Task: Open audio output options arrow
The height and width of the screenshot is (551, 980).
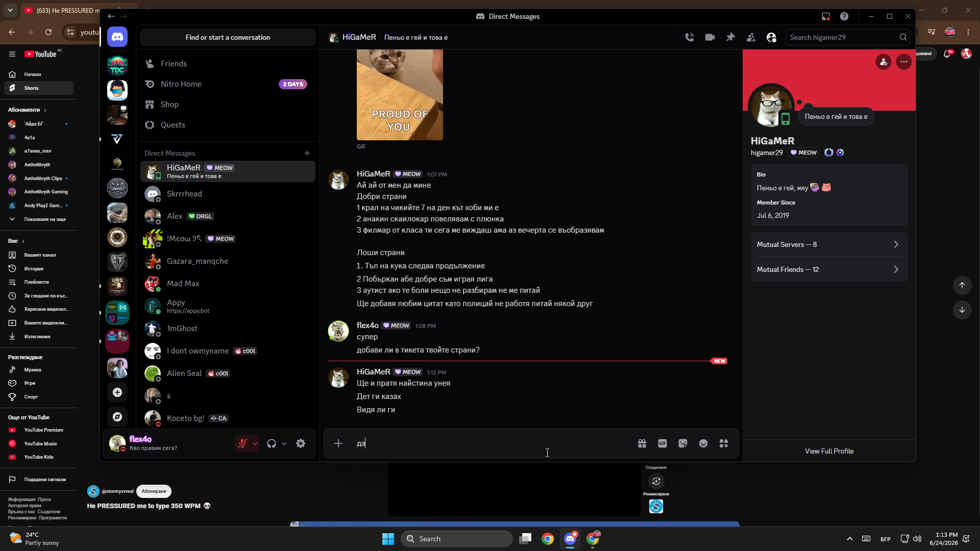Action: coord(284,443)
